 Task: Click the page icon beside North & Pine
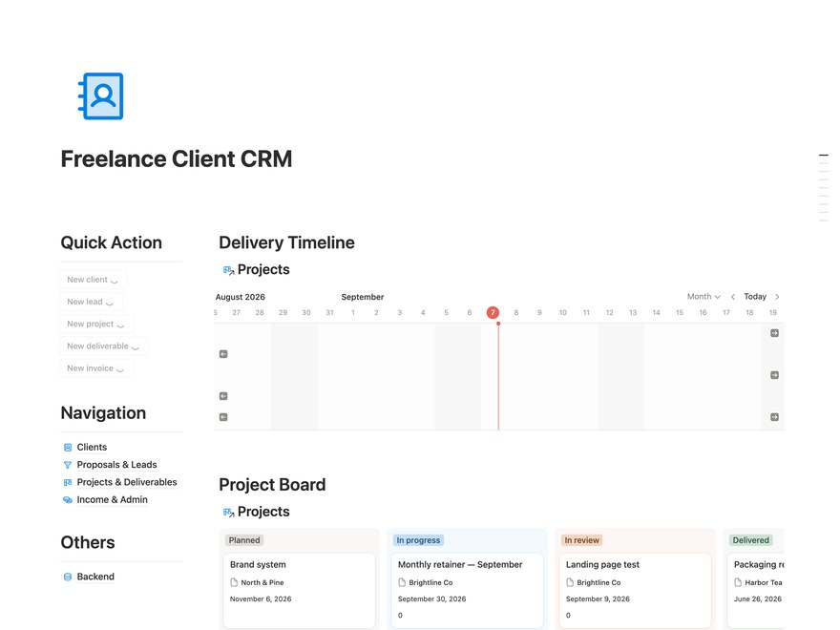pos(234,582)
